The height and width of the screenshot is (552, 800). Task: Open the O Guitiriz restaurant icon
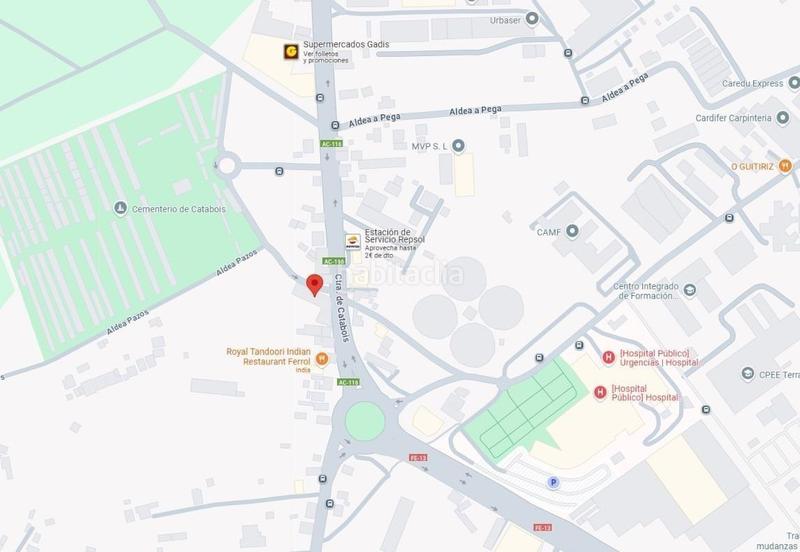point(785,166)
